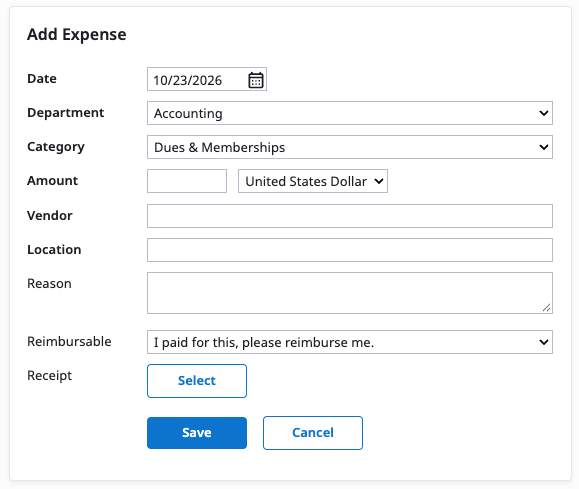The image size is (579, 489).
Task: Click the Vendor text field
Action: [x=350, y=216]
